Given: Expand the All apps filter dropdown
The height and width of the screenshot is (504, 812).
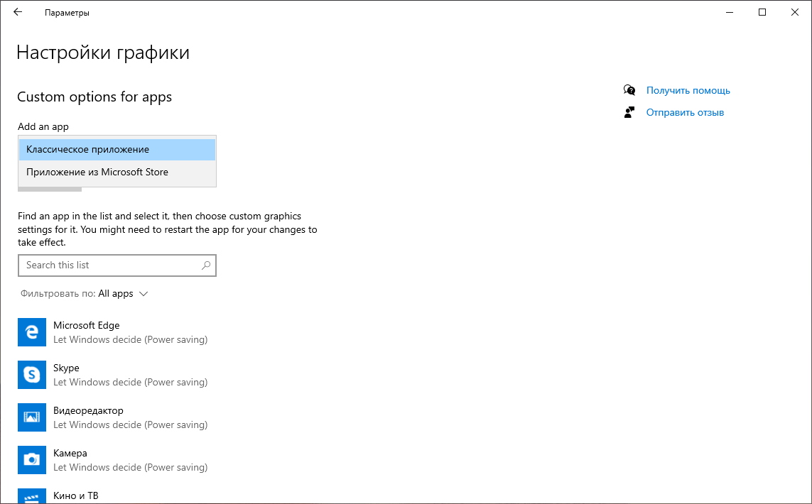Looking at the screenshot, I should (116, 294).
